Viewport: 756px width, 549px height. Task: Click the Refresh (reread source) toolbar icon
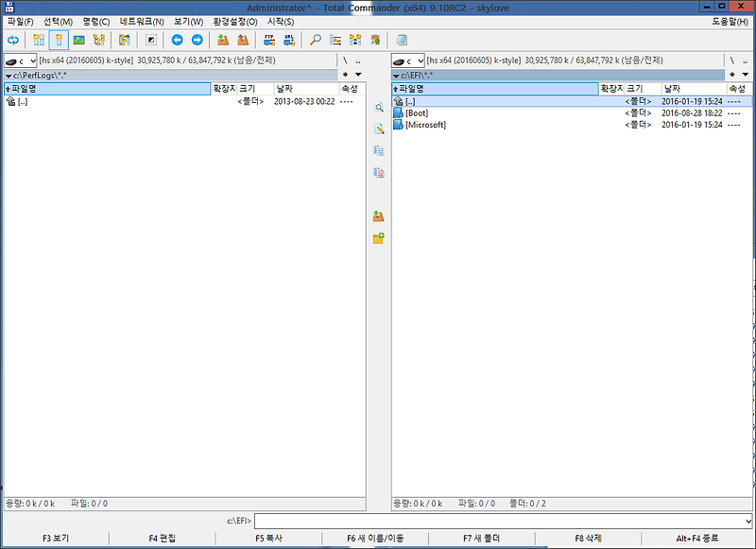coord(13,40)
